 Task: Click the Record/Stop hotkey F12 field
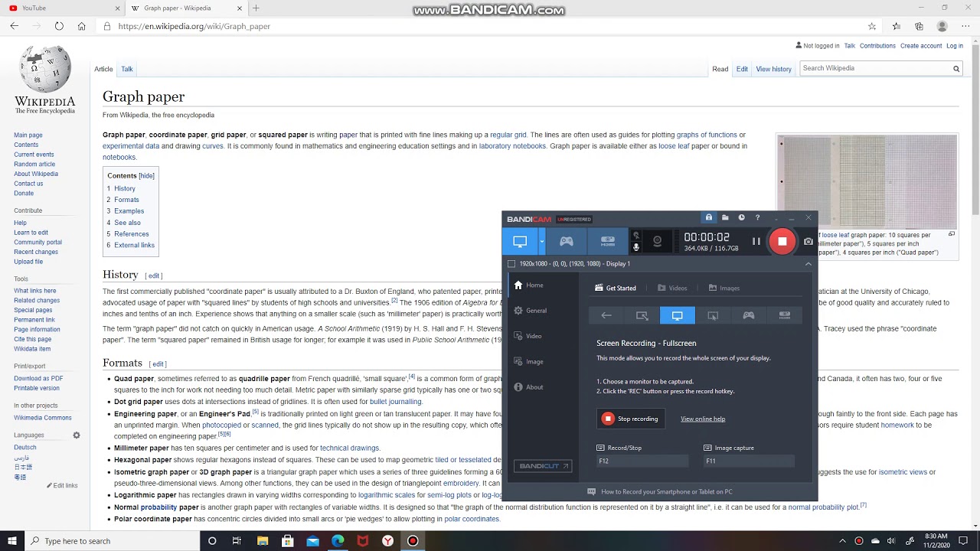642,461
